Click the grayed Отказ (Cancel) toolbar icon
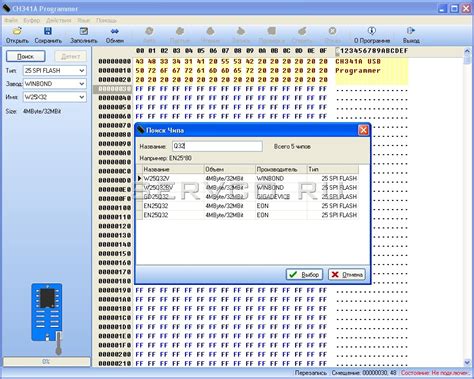 [332, 31]
